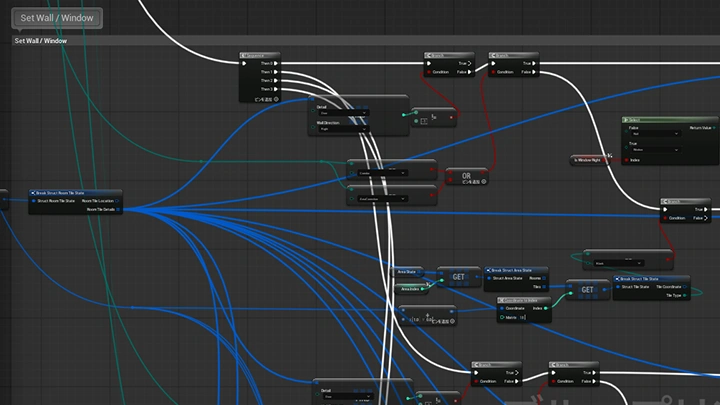Click Condition pin on bottom rightmost Branch node
720x405 pixels.
(x=554, y=381)
